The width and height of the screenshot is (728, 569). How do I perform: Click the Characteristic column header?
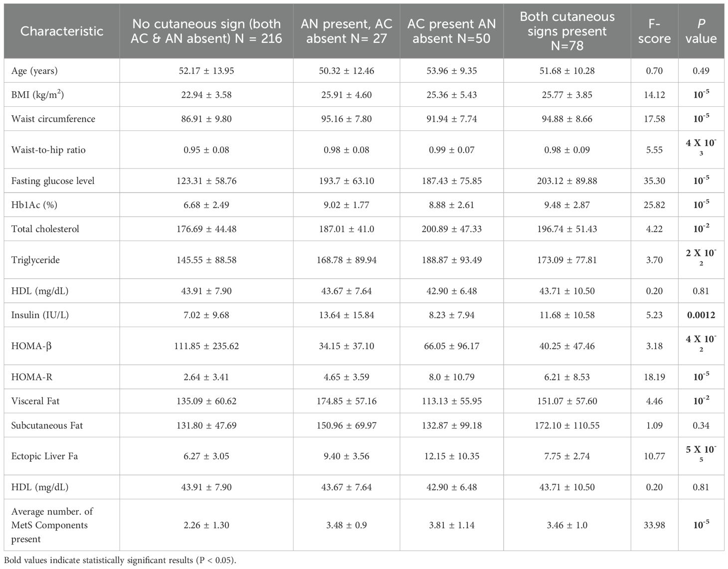click(x=62, y=31)
